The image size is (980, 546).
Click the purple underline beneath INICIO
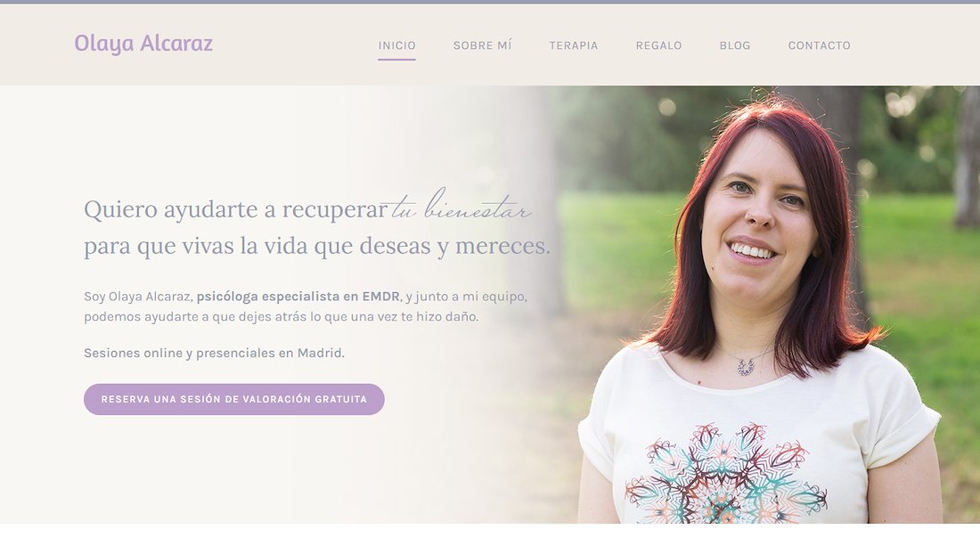coord(396,60)
